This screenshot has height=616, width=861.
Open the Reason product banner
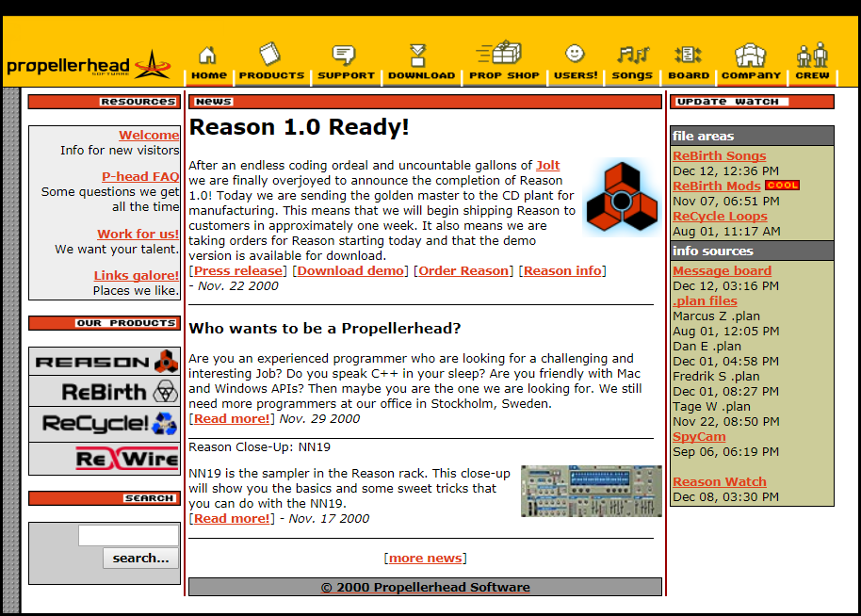105,362
